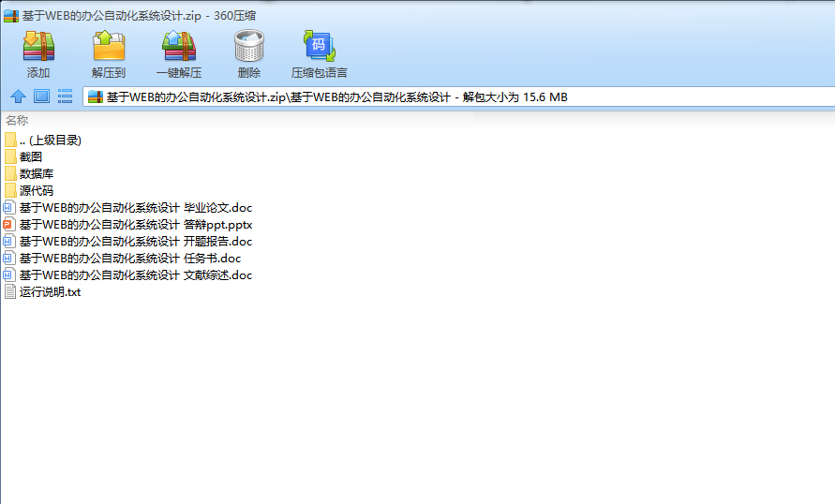Screen dimensions: 835x504
Task: Select the 数据库 folder
Action: pyautogui.click(x=29, y=174)
